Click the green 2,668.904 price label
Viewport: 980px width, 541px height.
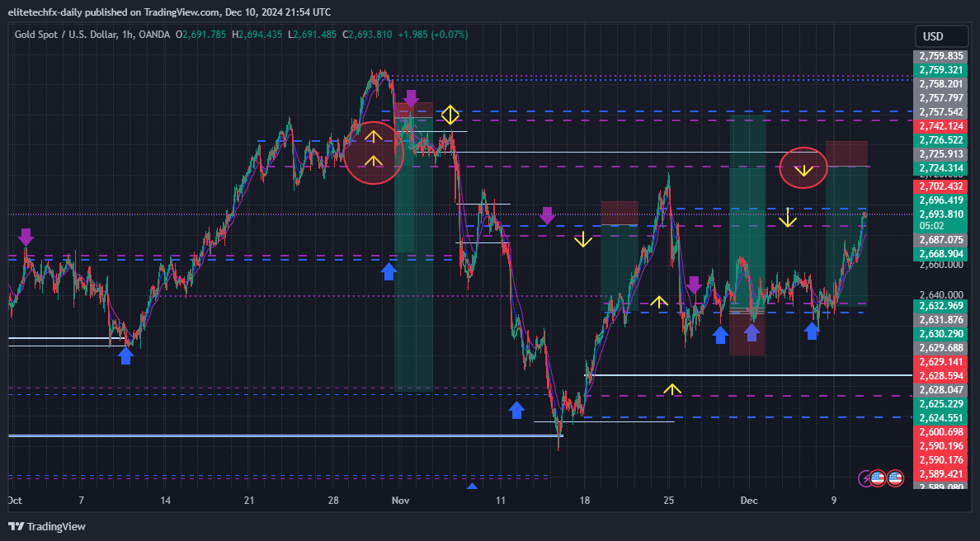click(940, 254)
